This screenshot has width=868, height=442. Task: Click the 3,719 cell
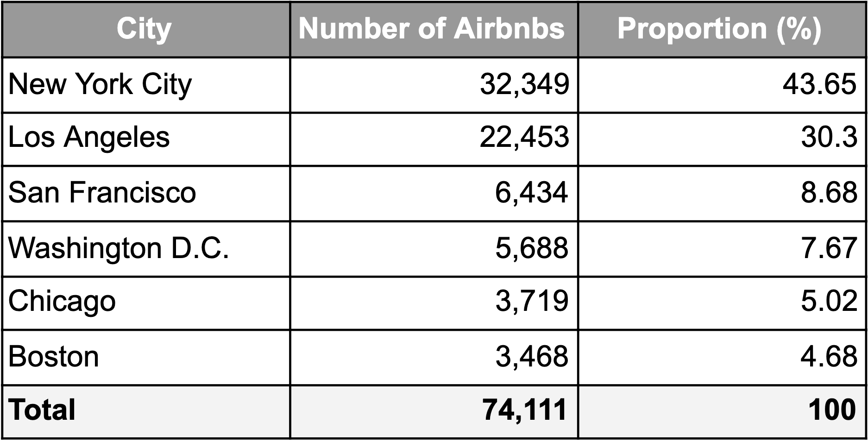point(532,302)
